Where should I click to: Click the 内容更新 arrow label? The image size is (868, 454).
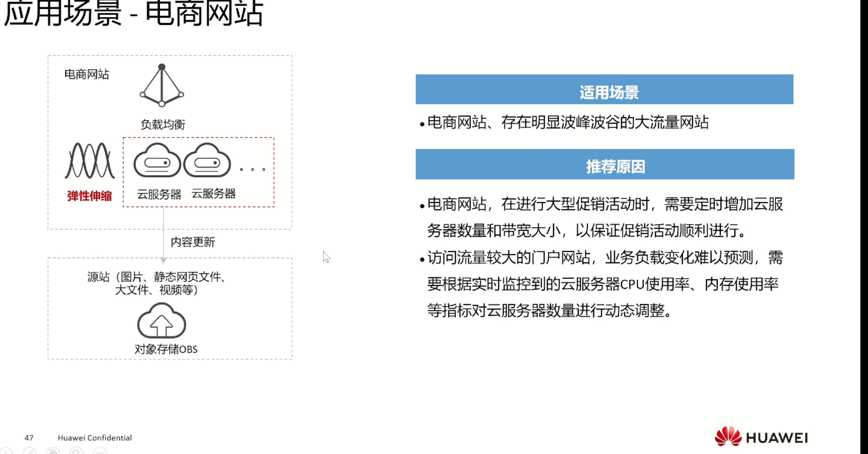pos(192,242)
